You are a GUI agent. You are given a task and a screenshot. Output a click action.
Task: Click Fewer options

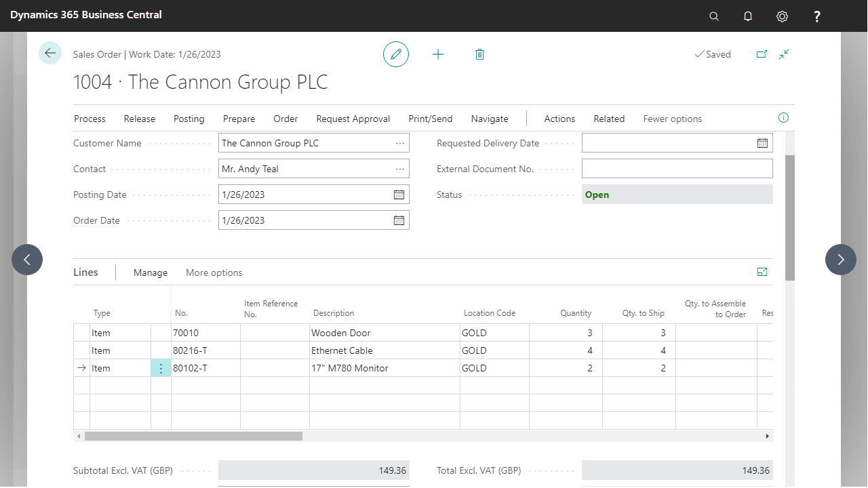[x=673, y=119]
